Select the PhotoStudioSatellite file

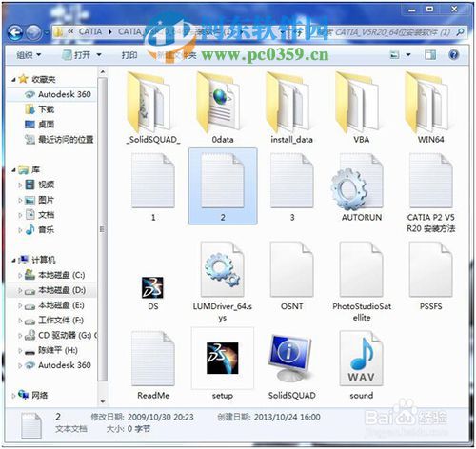pos(362,282)
